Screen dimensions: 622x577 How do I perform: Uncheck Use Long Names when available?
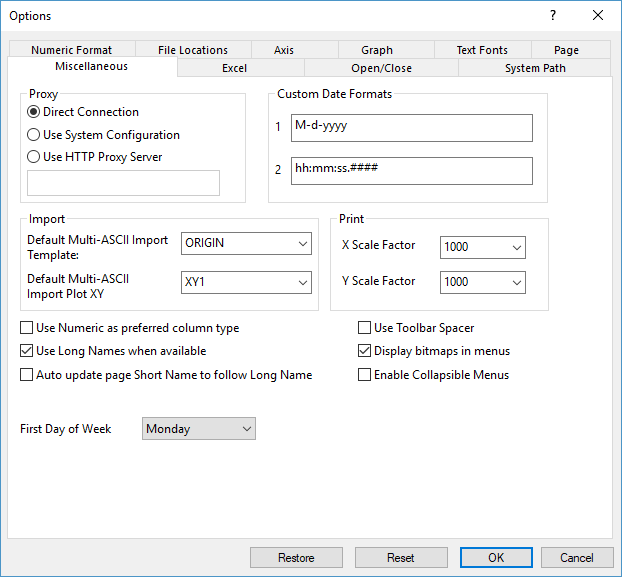(x=27, y=351)
